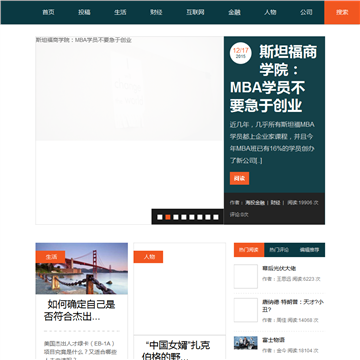Open the 首页 navigation item
Viewport: 360px width, 360px height.
(48, 12)
